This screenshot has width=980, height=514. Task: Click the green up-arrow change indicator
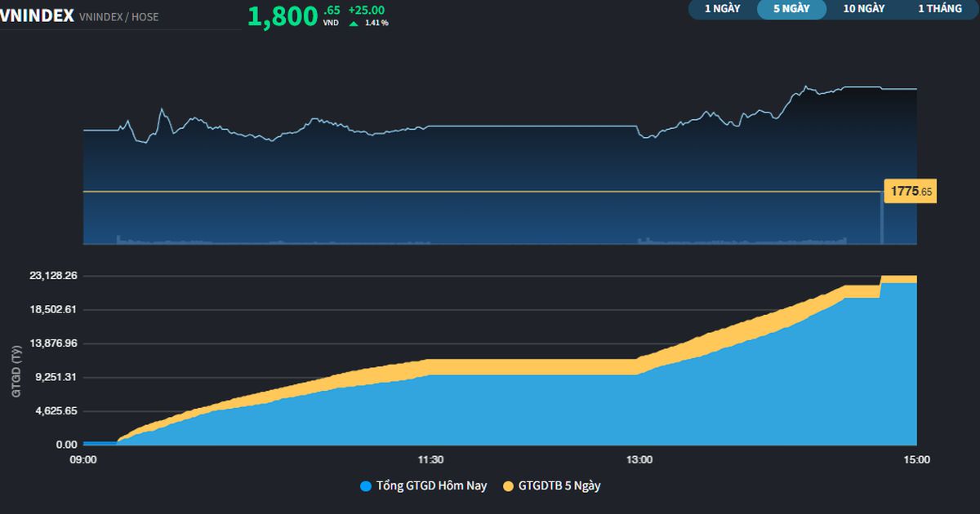(354, 22)
